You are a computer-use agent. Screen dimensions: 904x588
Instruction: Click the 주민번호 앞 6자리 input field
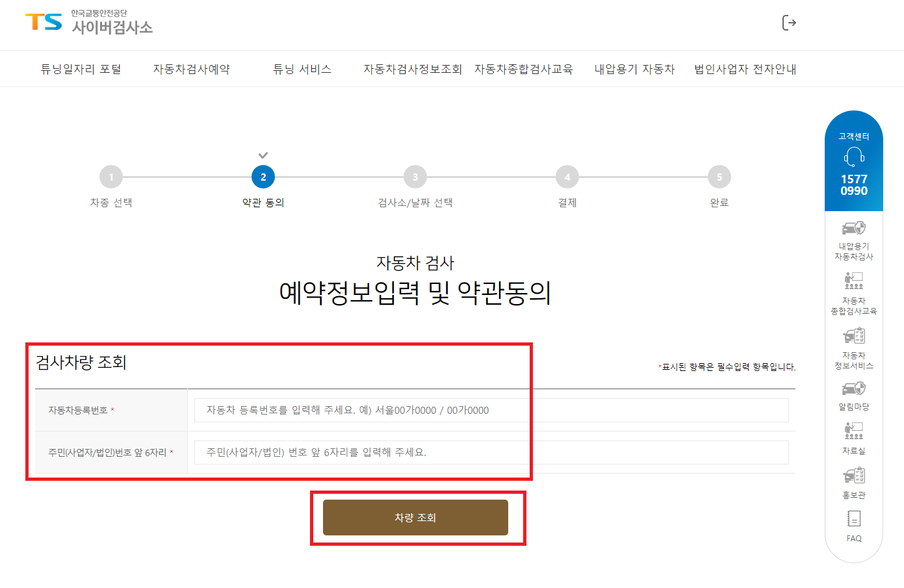coord(491,452)
